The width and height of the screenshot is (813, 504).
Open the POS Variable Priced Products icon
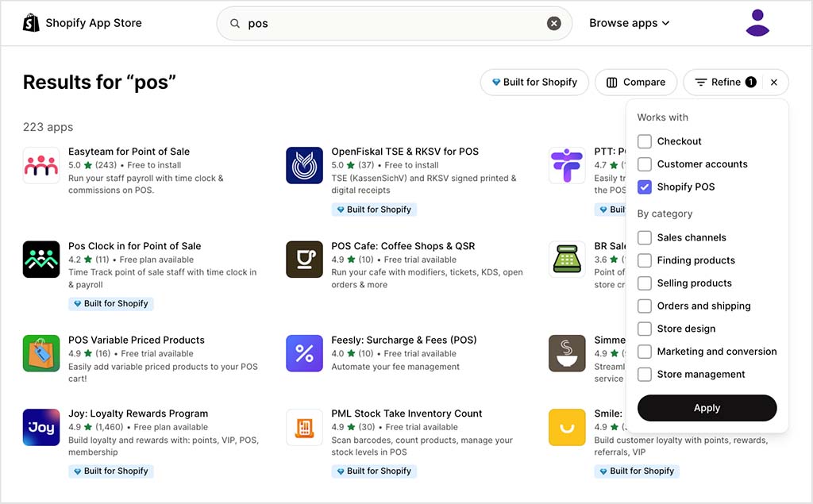41,354
